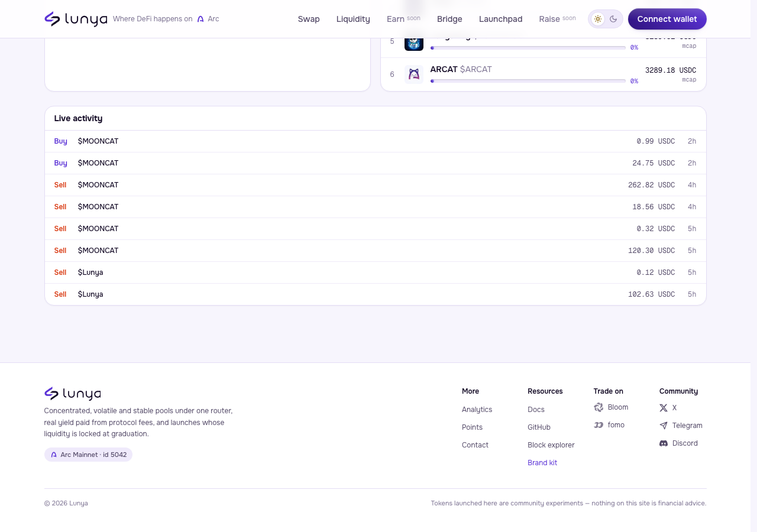Screen dimensions: 757x532
Task: Open the 0.12 USDC $Lunya sell row
Action: [x=376, y=273]
